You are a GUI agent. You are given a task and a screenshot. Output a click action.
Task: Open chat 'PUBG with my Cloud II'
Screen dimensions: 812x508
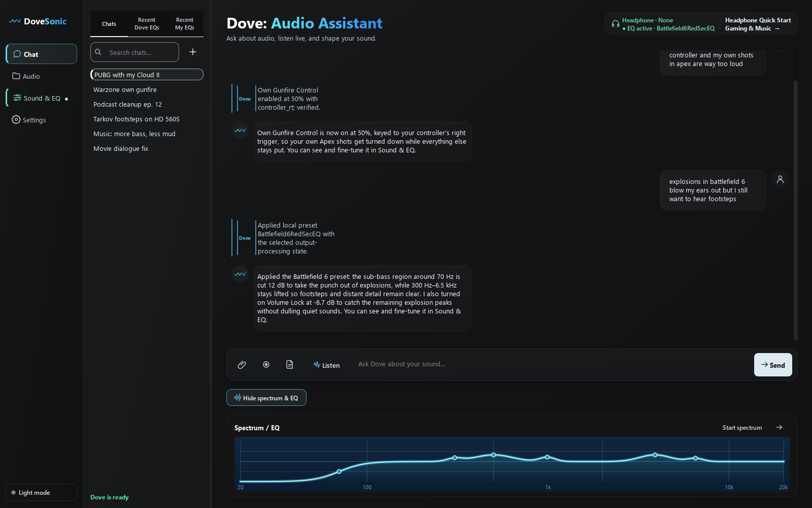point(147,75)
